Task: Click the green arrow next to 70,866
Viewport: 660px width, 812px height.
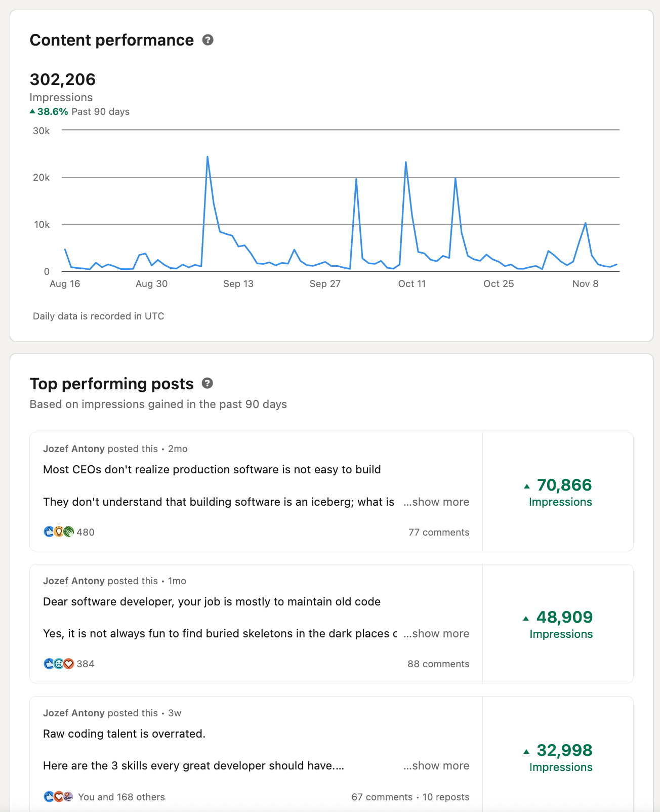Action: click(x=527, y=486)
